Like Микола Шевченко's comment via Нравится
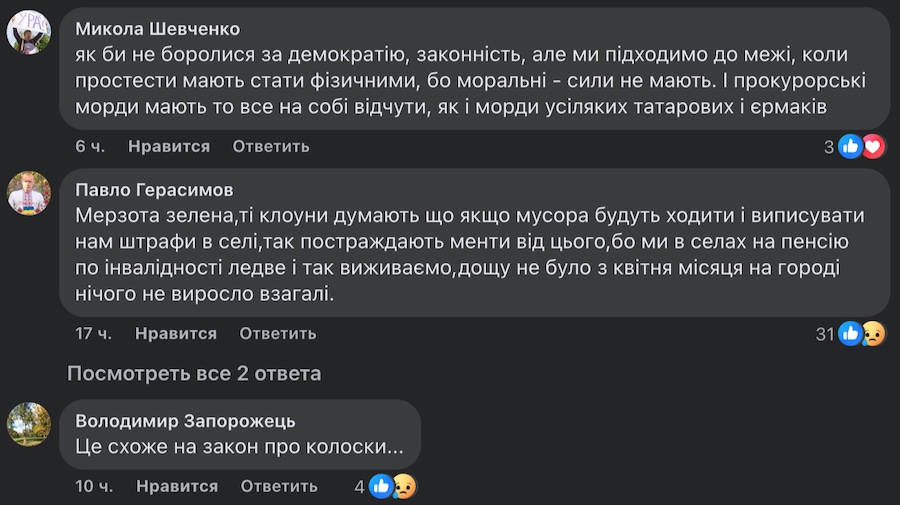 (169, 146)
